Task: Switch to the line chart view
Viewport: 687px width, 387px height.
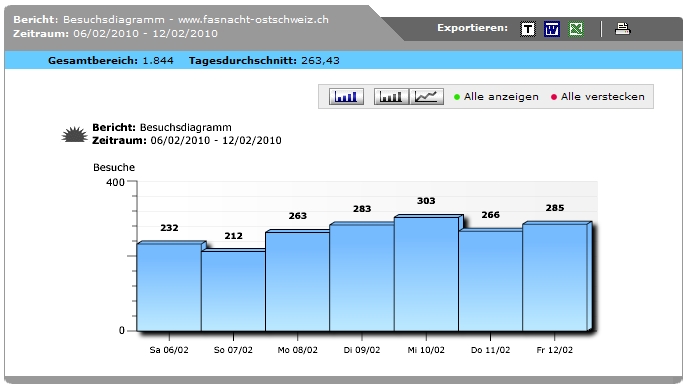Action: pos(426,96)
